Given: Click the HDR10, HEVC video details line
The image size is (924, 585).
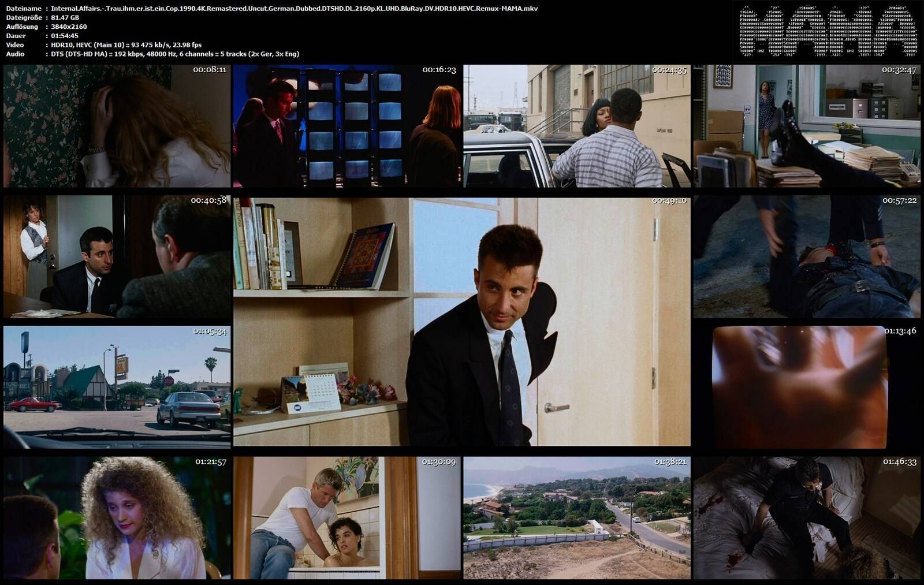Looking at the screenshot, I should 126,44.
